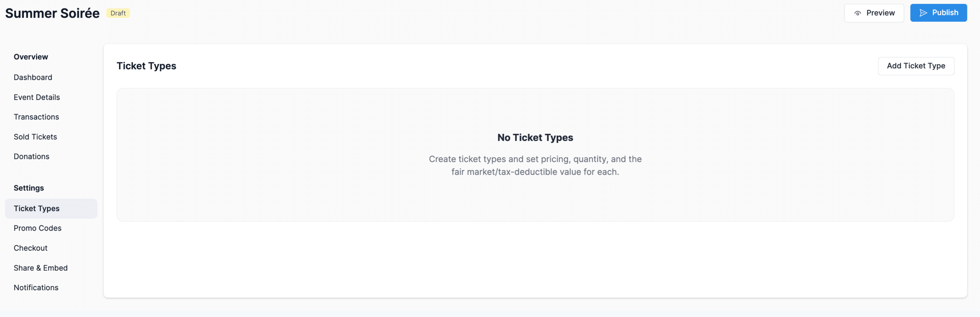Viewport: 980px width, 317px height.
Task: Click the Publish button
Action: 938,12
